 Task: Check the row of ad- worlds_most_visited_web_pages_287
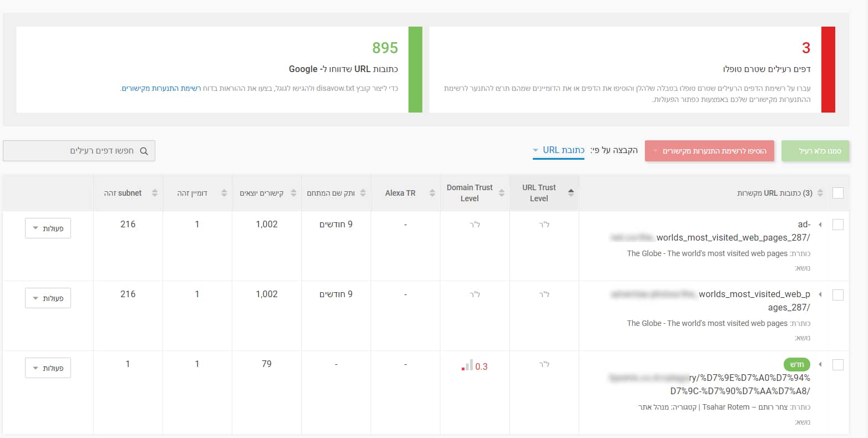tap(838, 225)
